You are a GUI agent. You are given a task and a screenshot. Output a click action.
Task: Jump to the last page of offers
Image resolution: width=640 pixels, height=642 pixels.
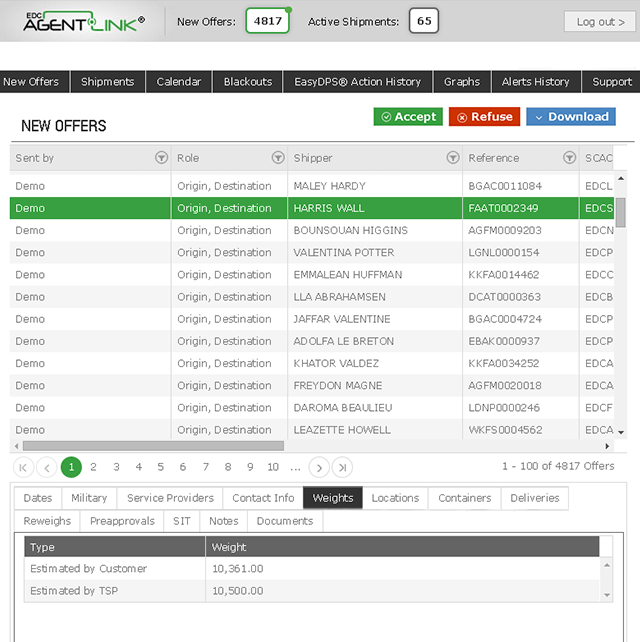click(342, 467)
